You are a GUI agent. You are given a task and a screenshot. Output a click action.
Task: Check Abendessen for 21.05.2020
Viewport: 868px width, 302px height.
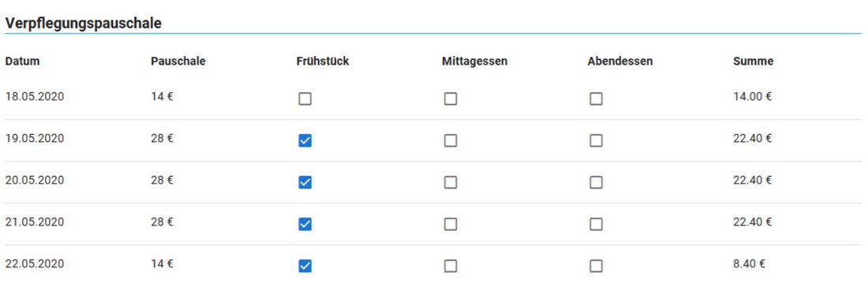(597, 224)
